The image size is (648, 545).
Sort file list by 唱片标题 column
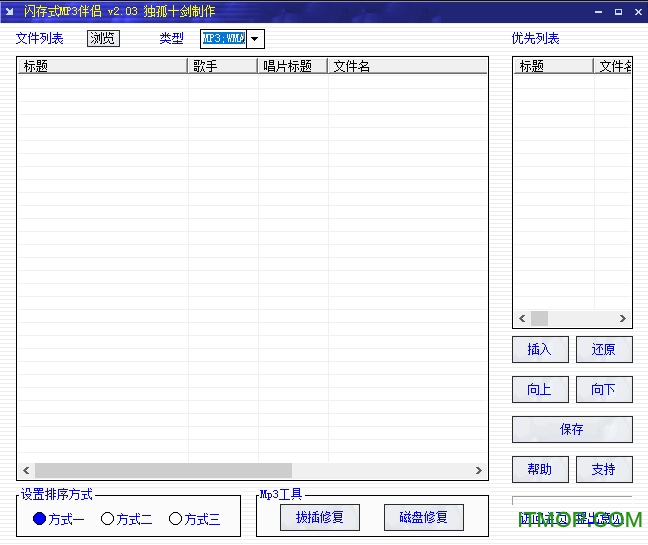pos(293,66)
